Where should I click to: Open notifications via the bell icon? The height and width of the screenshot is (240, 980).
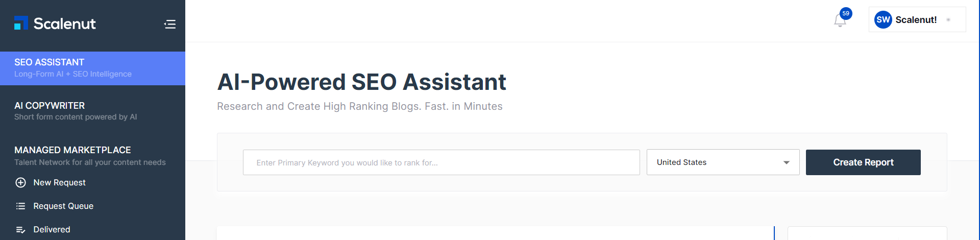tap(840, 21)
